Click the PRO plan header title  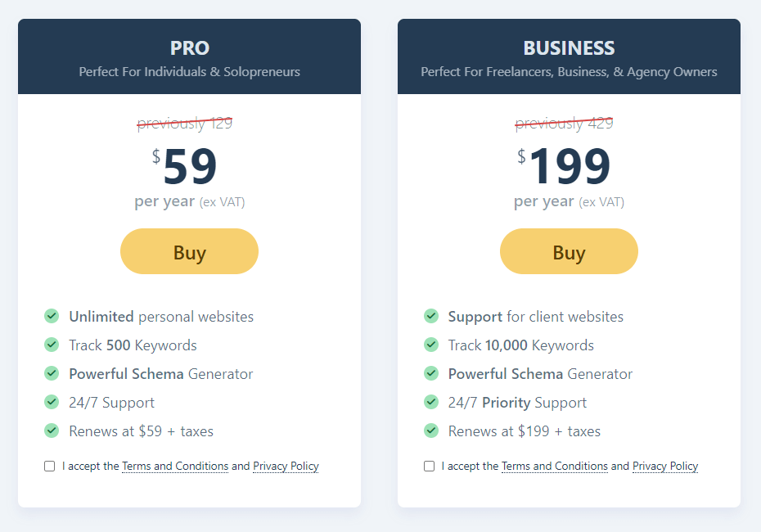[x=189, y=48]
